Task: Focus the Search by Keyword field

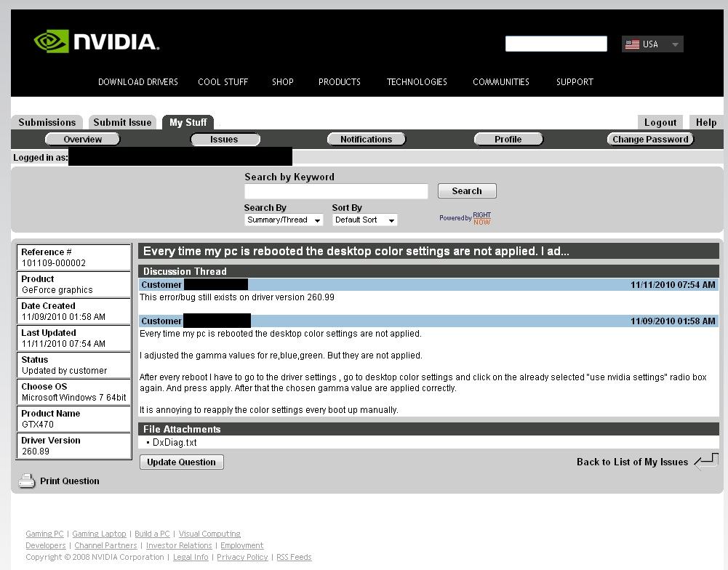Action: coord(336,191)
